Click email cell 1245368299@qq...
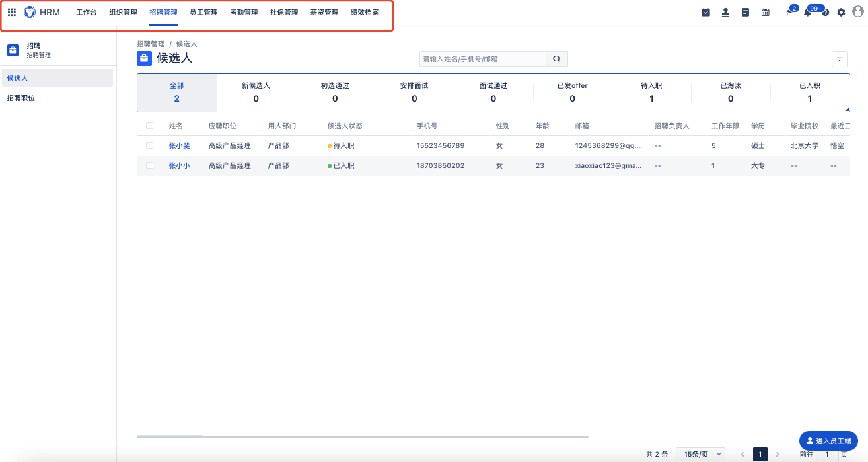 tap(608, 145)
